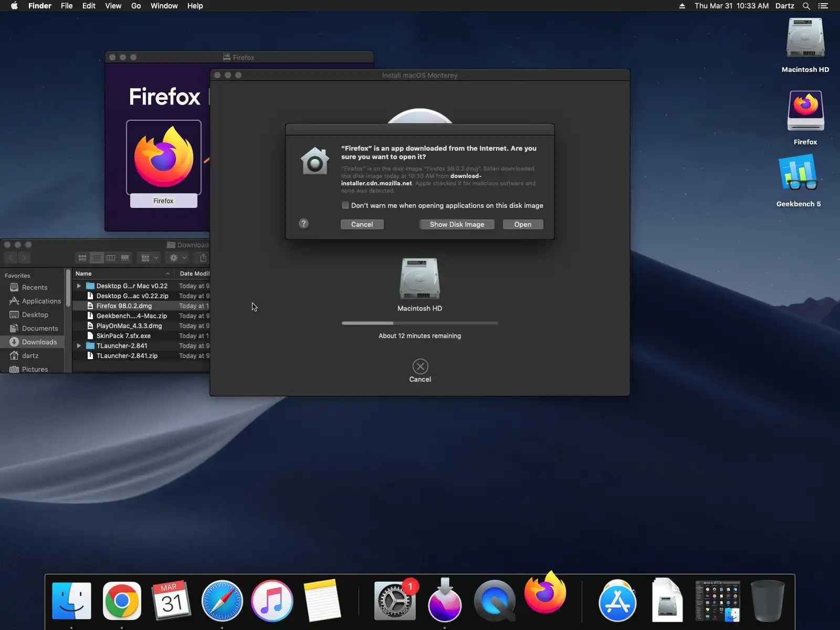The height and width of the screenshot is (630, 840).
Task: Open the App Store from the Dock
Action: [617, 601]
